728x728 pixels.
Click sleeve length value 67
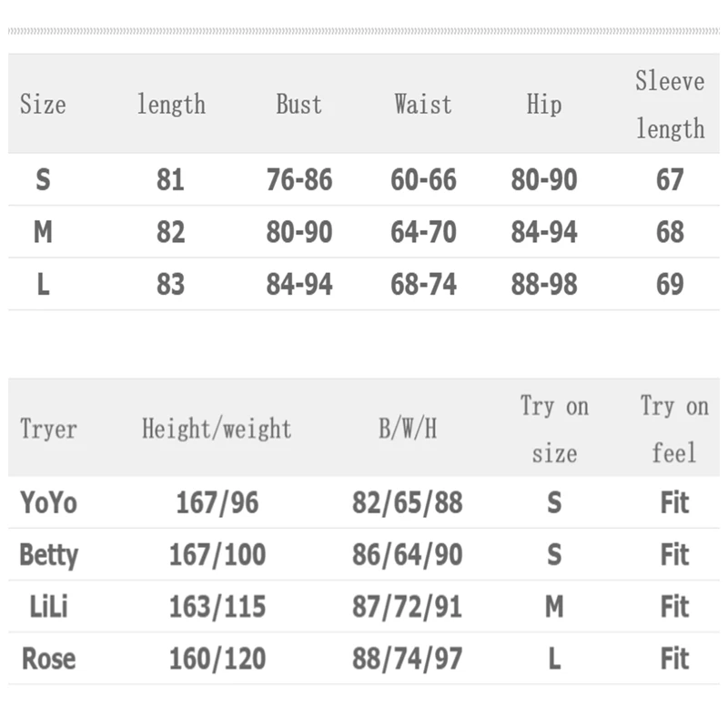pyautogui.click(x=670, y=180)
